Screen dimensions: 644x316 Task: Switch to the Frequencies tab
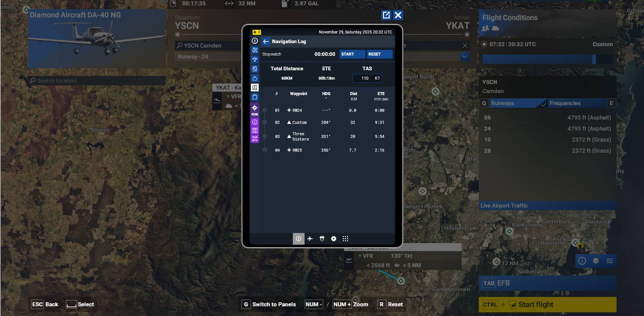click(x=577, y=103)
